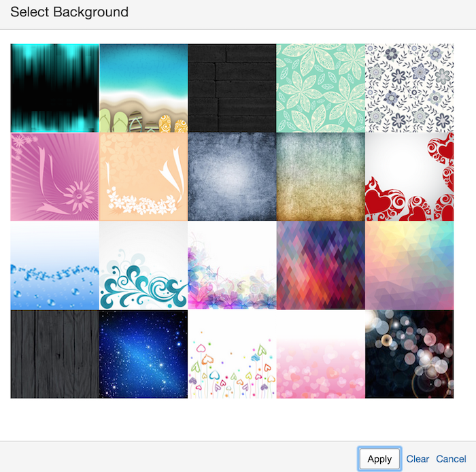Select the teal-to-gold grunge gradient background

(321, 177)
